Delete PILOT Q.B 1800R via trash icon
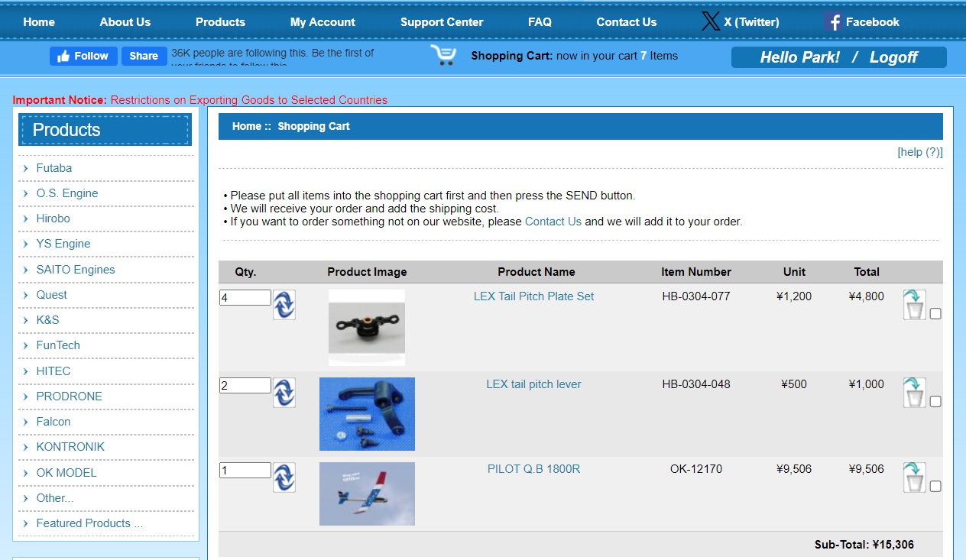The image size is (966, 560). click(914, 477)
